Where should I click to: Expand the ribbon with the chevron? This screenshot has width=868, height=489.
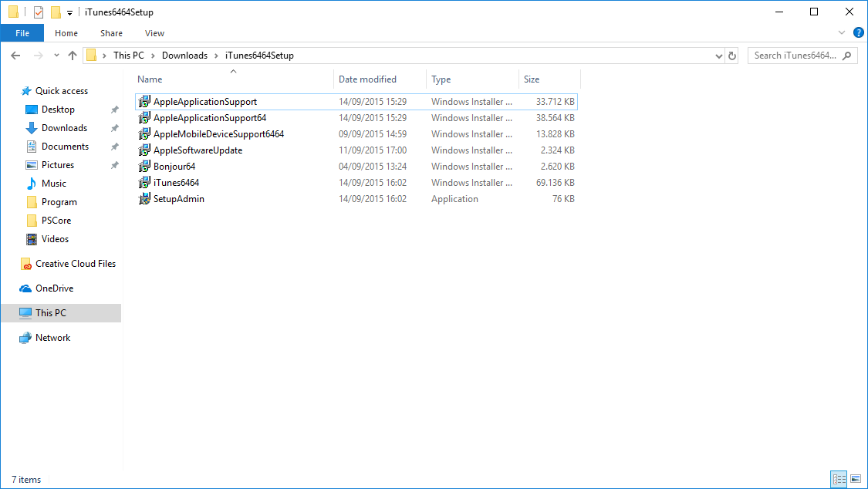tap(842, 32)
